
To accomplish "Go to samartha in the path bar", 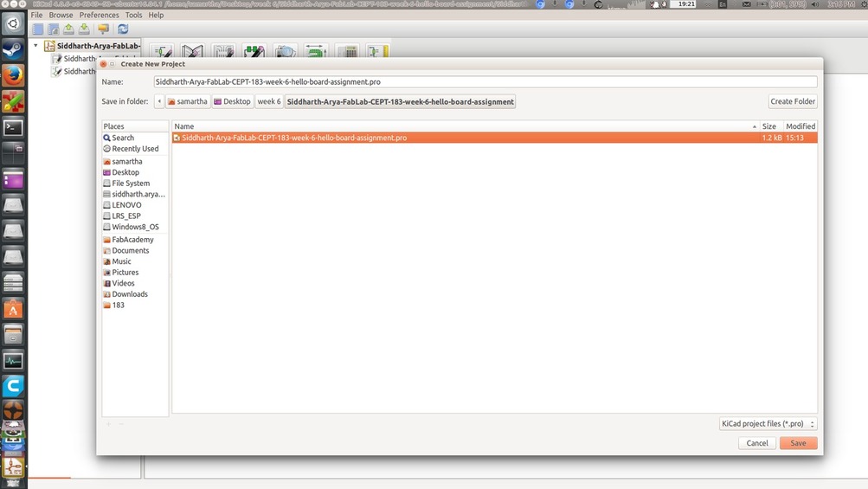I will 188,101.
